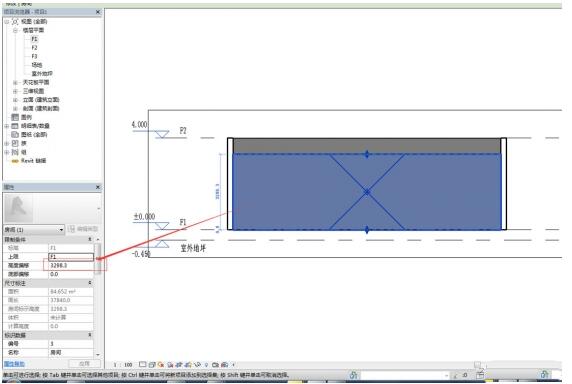The width and height of the screenshot is (572, 384).
Task: Expand the 天花板平面 branch
Action: tap(15, 83)
